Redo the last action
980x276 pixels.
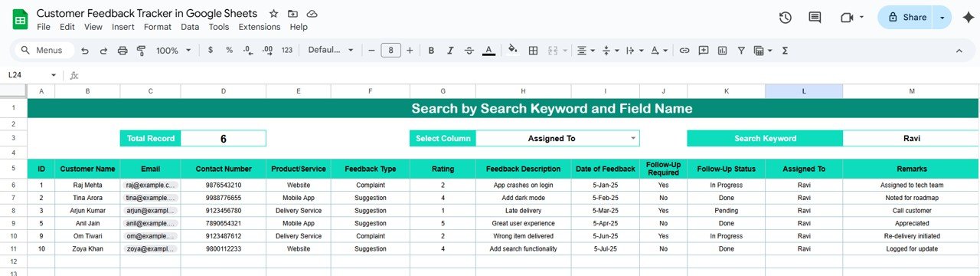tap(103, 51)
